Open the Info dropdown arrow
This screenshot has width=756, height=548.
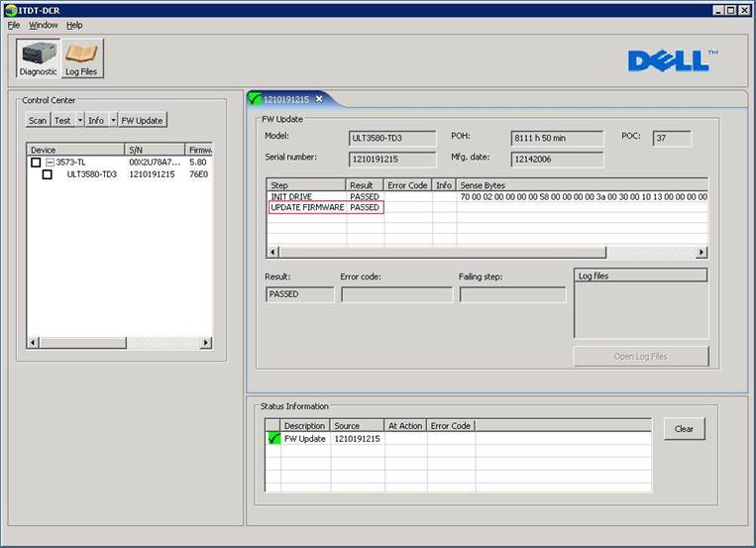pos(113,120)
